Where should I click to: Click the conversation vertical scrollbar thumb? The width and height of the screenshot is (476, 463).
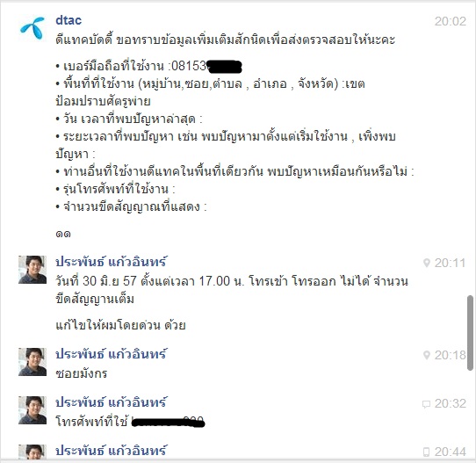(x=470, y=332)
